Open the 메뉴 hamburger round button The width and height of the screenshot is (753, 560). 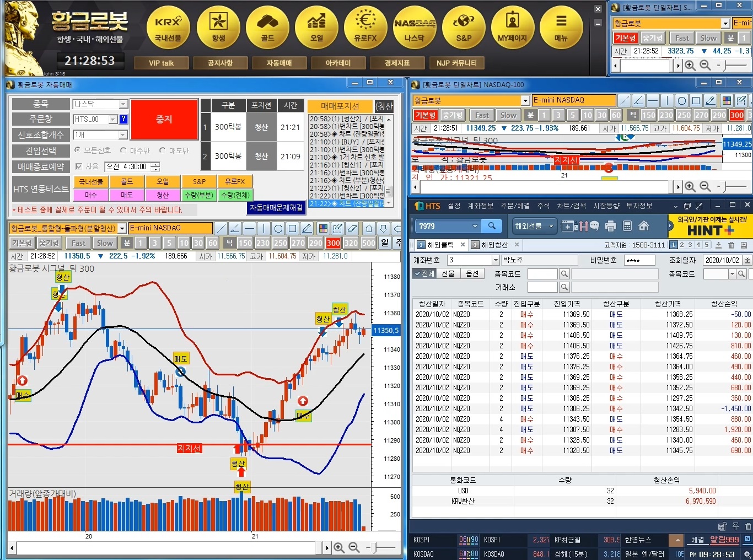(561, 28)
